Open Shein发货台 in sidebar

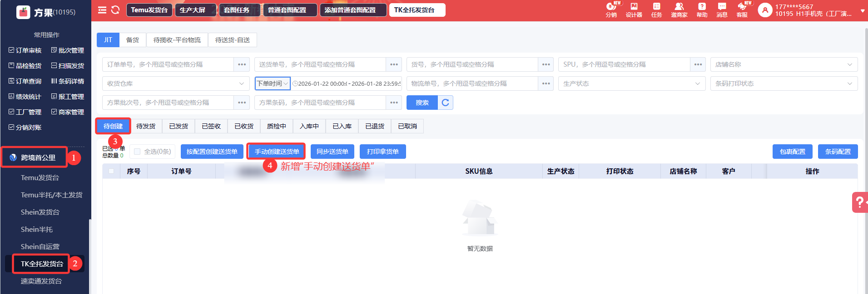(40, 212)
